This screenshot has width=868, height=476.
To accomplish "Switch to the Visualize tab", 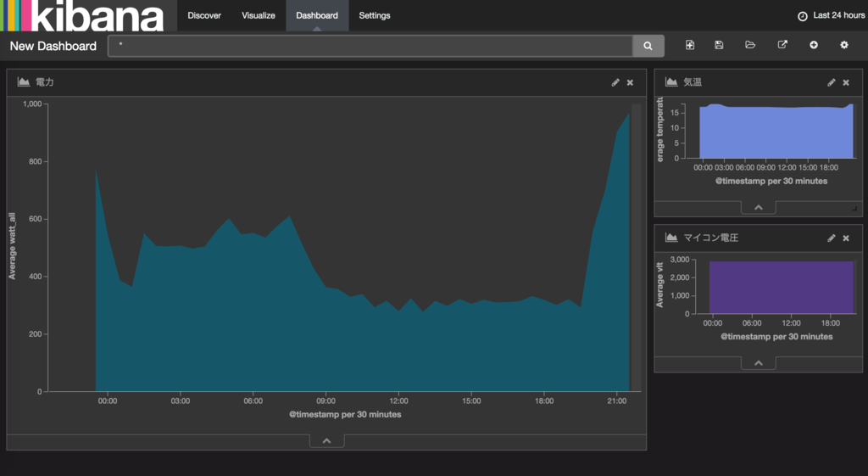I will [x=259, y=15].
